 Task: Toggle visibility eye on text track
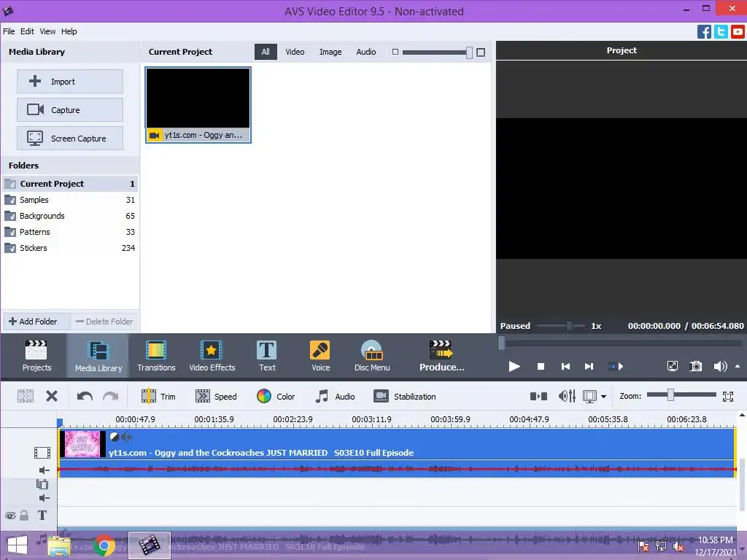click(x=10, y=516)
